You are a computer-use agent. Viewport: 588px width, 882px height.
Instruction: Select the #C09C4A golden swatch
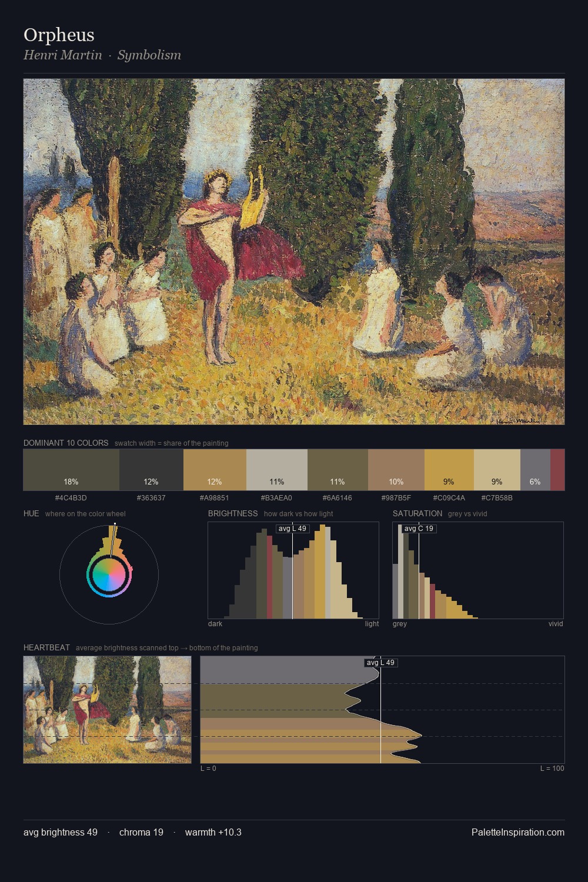click(449, 469)
